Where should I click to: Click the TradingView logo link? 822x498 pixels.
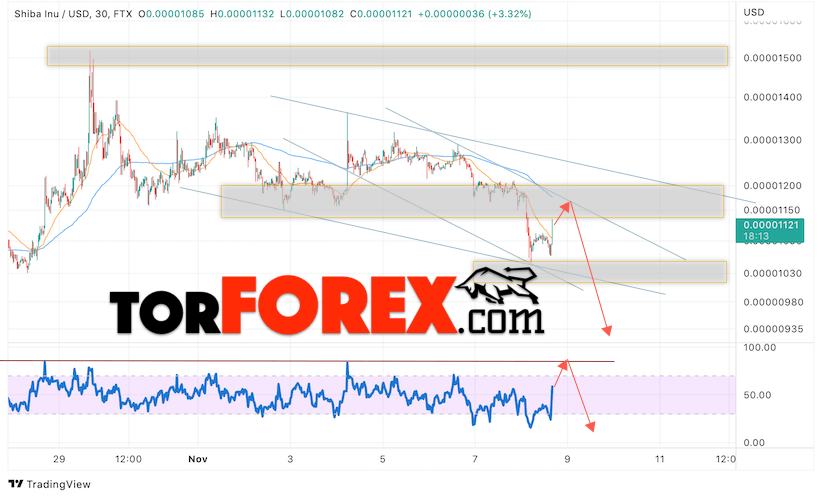[x=50, y=484]
